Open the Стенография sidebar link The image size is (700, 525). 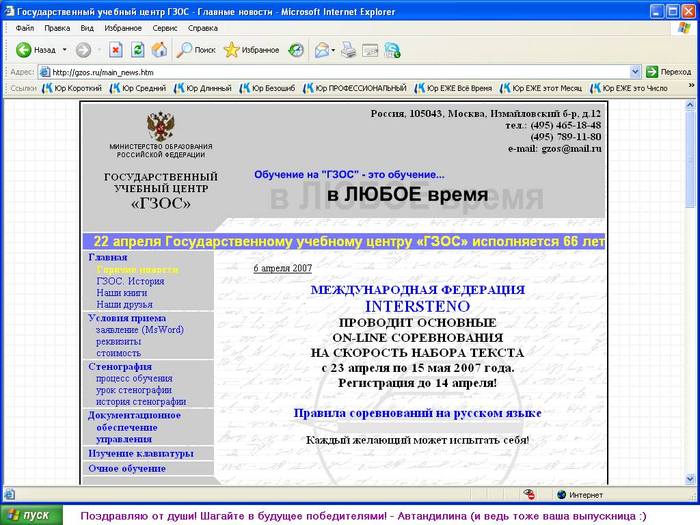click(x=120, y=367)
